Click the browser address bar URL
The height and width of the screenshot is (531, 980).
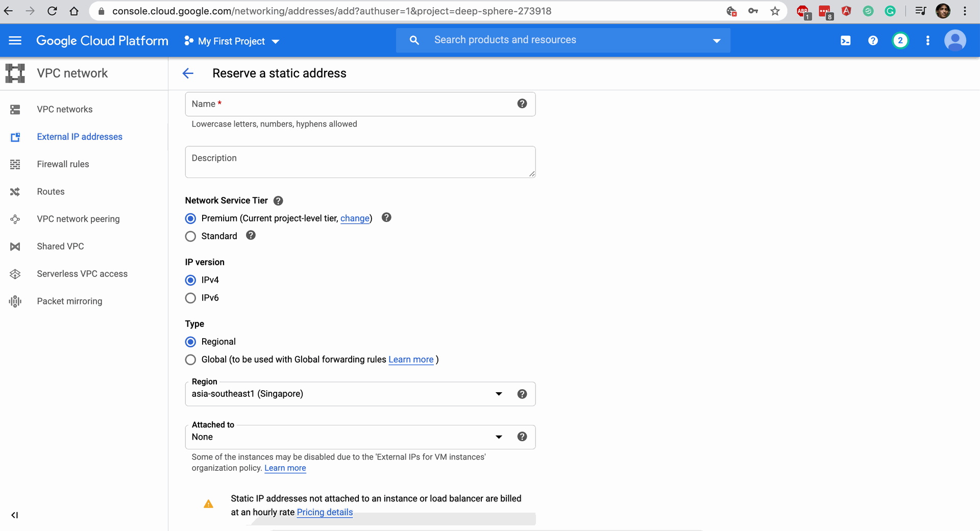332,11
